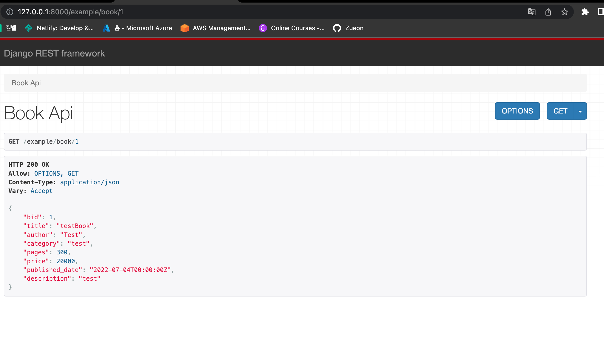Click the Book Api breadcrumb
The height and width of the screenshot is (364, 604).
point(26,83)
